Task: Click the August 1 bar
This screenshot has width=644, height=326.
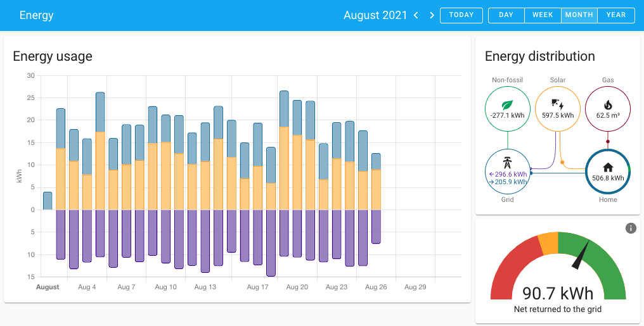Action: pos(48,201)
